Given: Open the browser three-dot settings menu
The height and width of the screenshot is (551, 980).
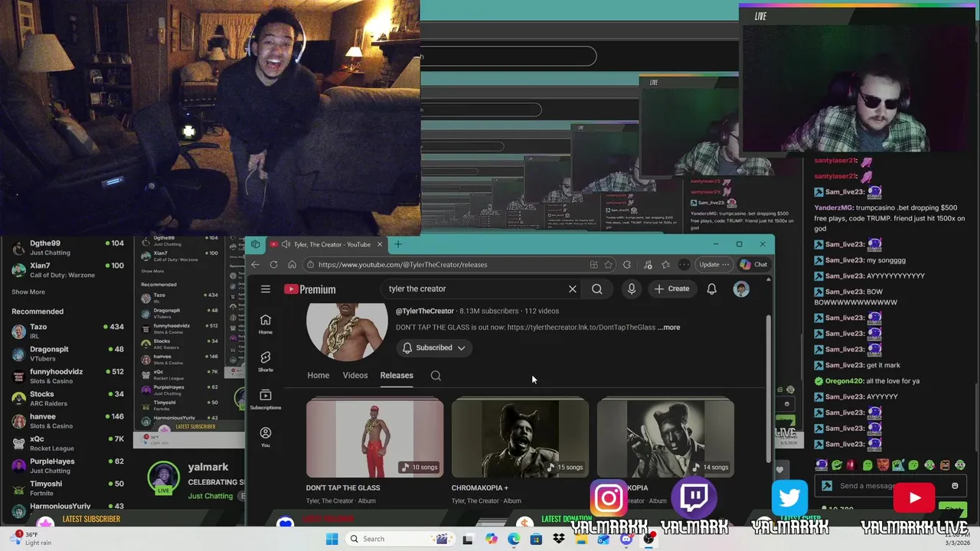Looking at the screenshot, I should (684, 265).
